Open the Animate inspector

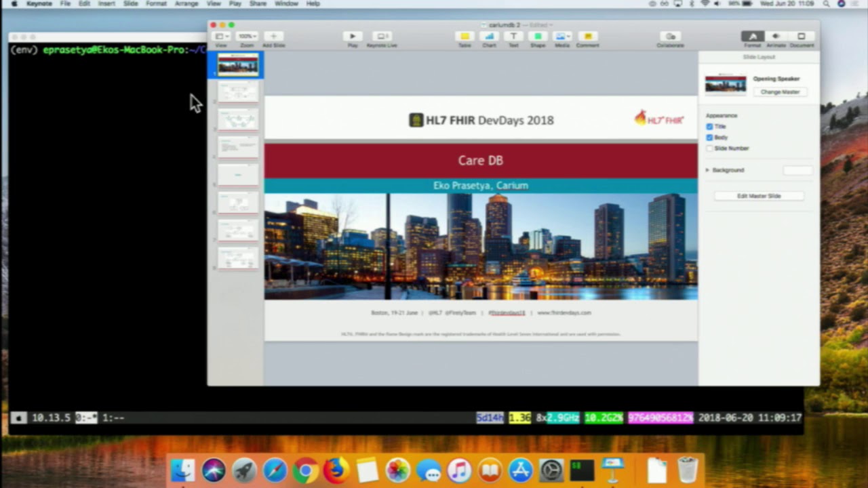[776, 37]
